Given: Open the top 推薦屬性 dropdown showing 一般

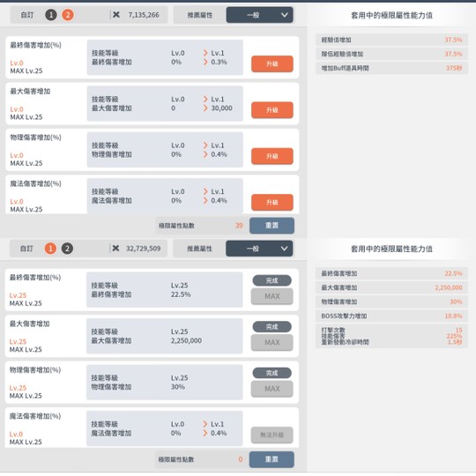Looking at the screenshot, I should point(260,15).
